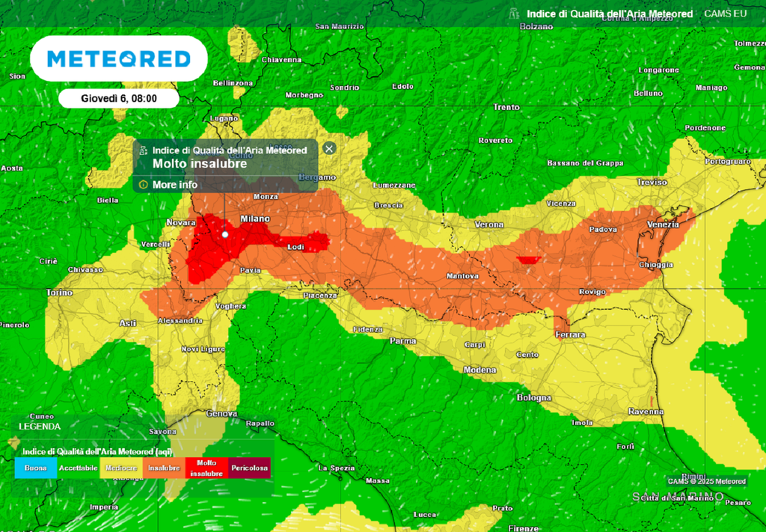Click the Bologna city label on map
The height and width of the screenshot is (532, 766).
tap(534, 397)
